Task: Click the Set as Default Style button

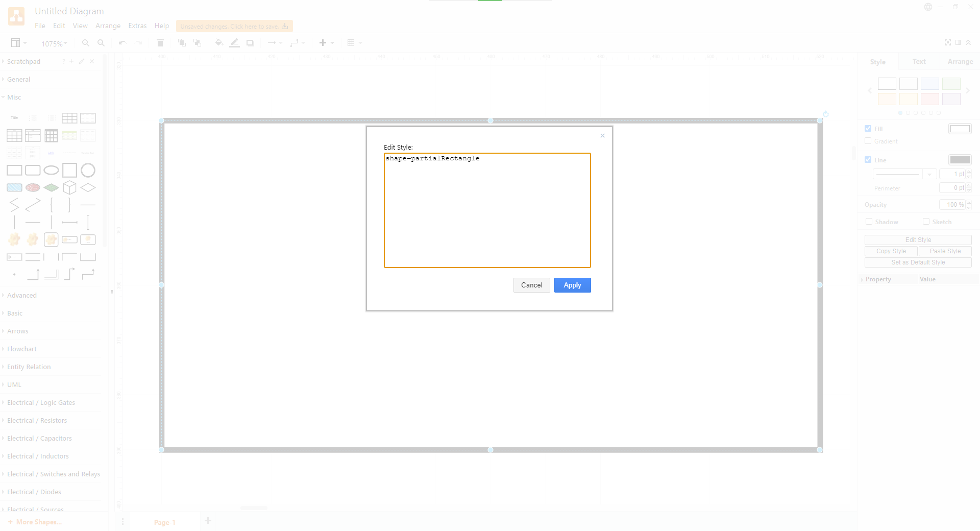Action: point(918,262)
